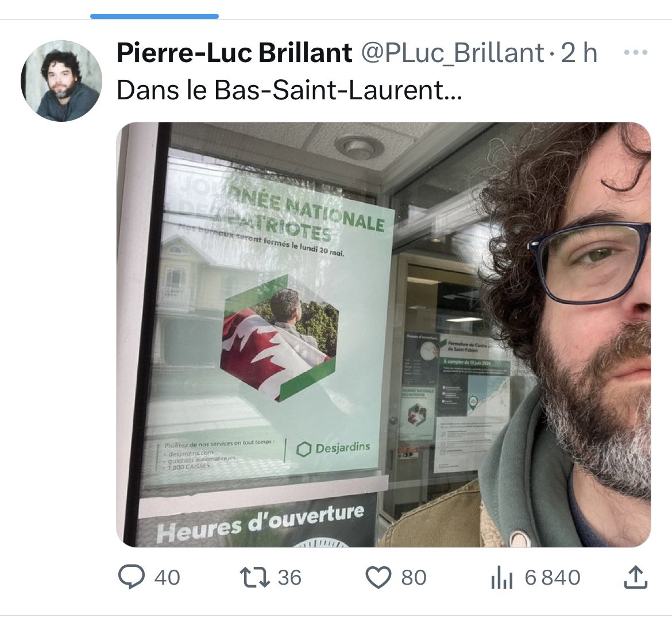Screen dimensions: 672x622
Task: Click the repost count 36
Action: pos(289,577)
